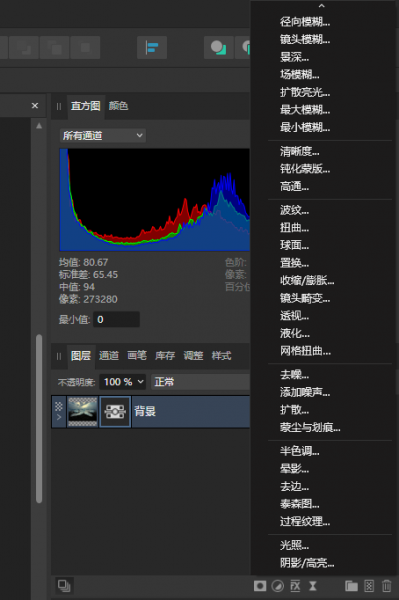399x600 pixels.
Task: Switch to the 画笔 tab
Action: tap(137, 356)
